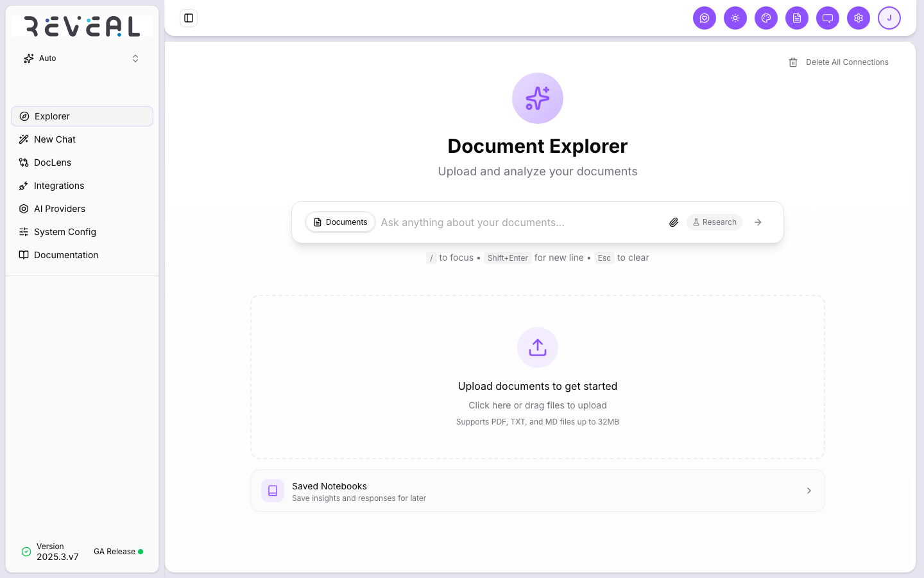Click the paperclip attach icon
The width and height of the screenshot is (924, 578).
(x=674, y=222)
